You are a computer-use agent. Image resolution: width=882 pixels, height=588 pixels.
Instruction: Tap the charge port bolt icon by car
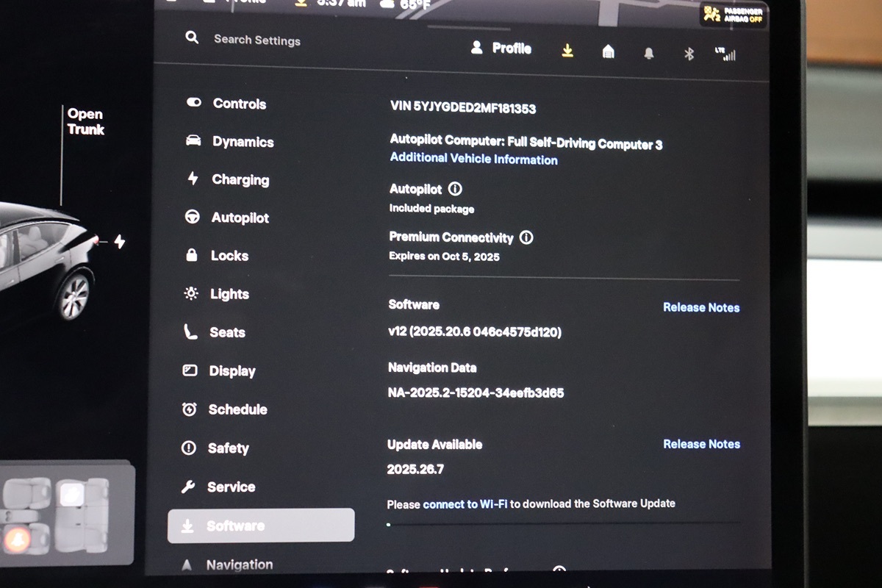(x=119, y=241)
